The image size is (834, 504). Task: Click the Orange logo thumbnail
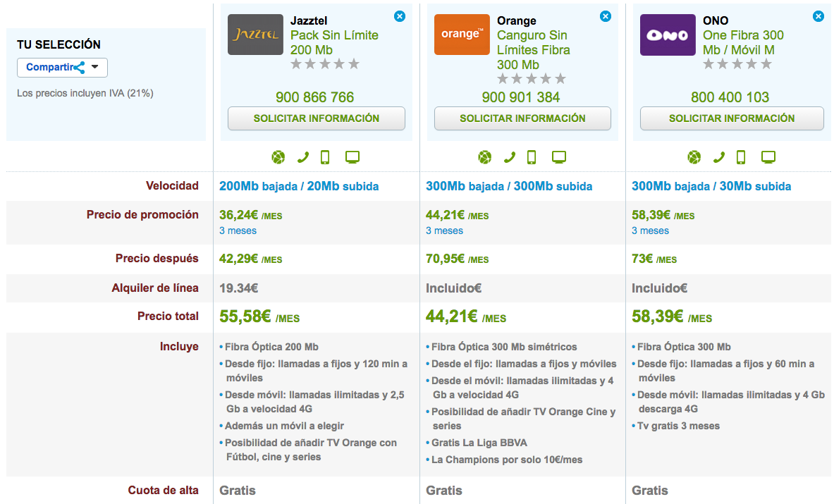(462, 35)
